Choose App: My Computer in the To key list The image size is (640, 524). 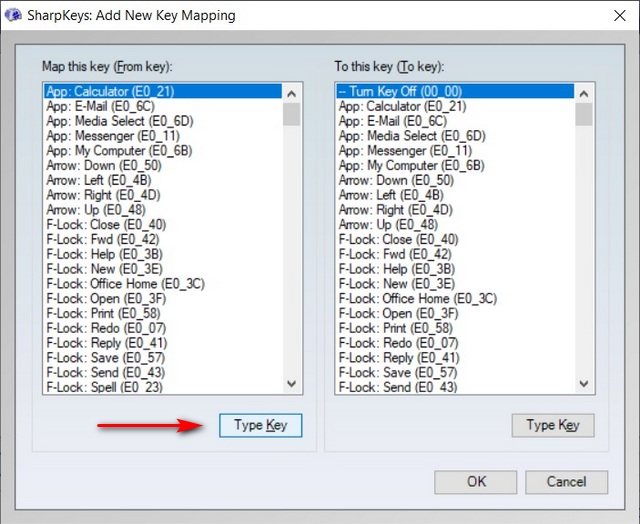[x=411, y=165]
